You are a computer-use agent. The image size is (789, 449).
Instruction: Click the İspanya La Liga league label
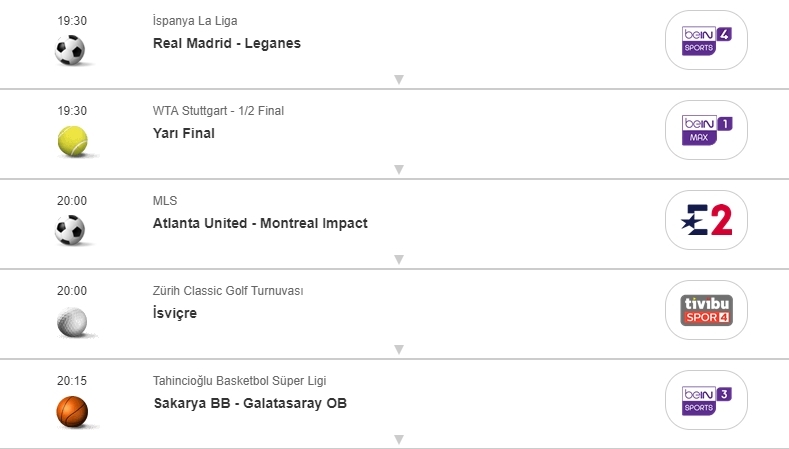tap(195, 21)
